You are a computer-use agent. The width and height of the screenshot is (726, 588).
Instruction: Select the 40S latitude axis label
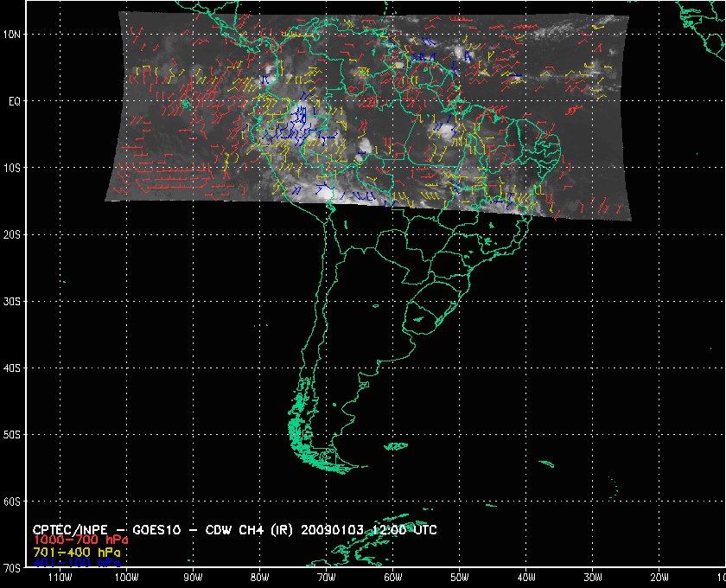[x=12, y=367]
